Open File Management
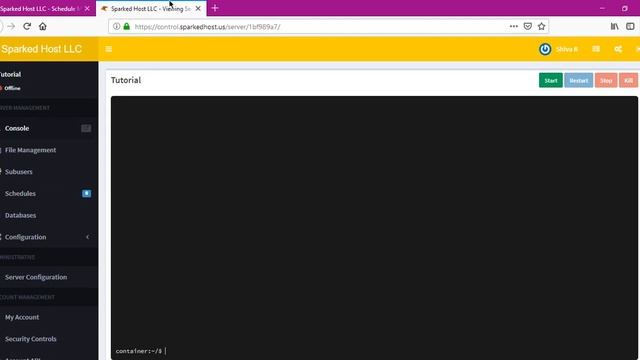640x360 pixels. point(48,150)
